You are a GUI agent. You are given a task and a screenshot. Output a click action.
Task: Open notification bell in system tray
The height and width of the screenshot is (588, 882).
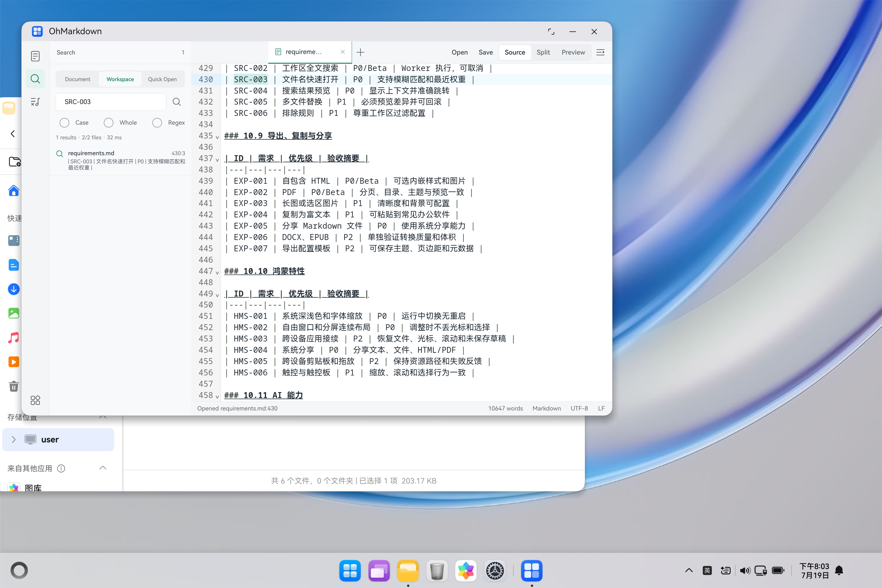tap(839, 570)
